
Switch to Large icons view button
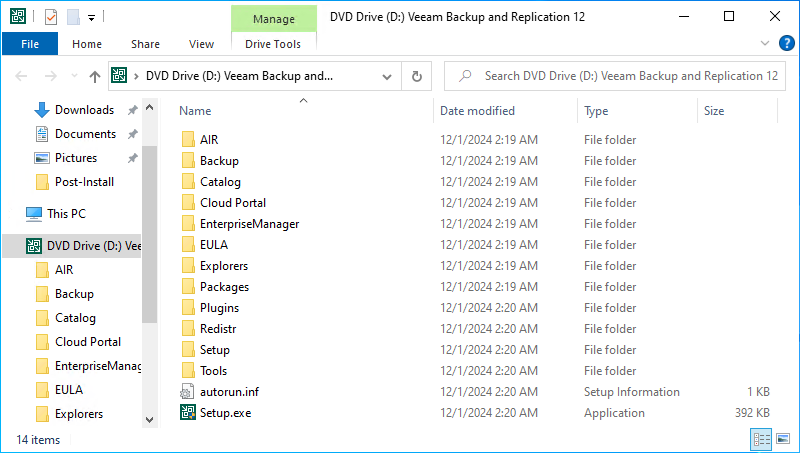click(783, 439)
